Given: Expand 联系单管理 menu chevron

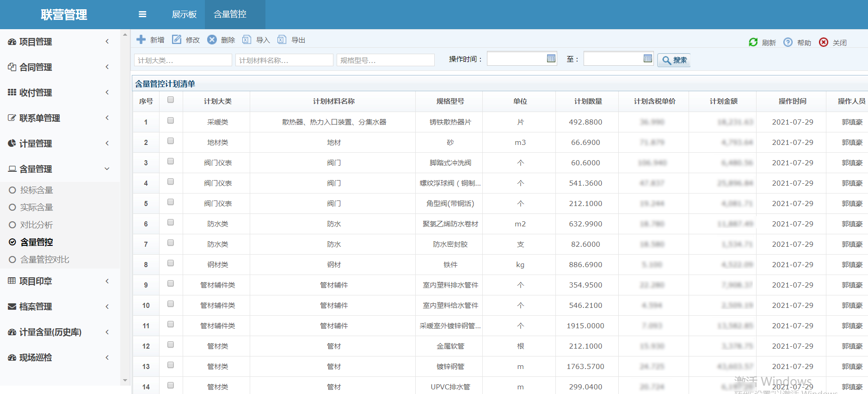Looking at the screenshot, I should [107, 118].
